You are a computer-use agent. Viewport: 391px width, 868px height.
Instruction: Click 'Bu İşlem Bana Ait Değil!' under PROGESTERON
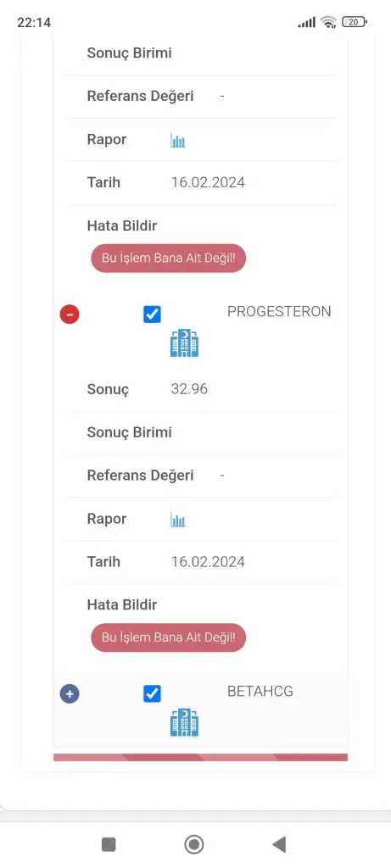coord(169,637)
